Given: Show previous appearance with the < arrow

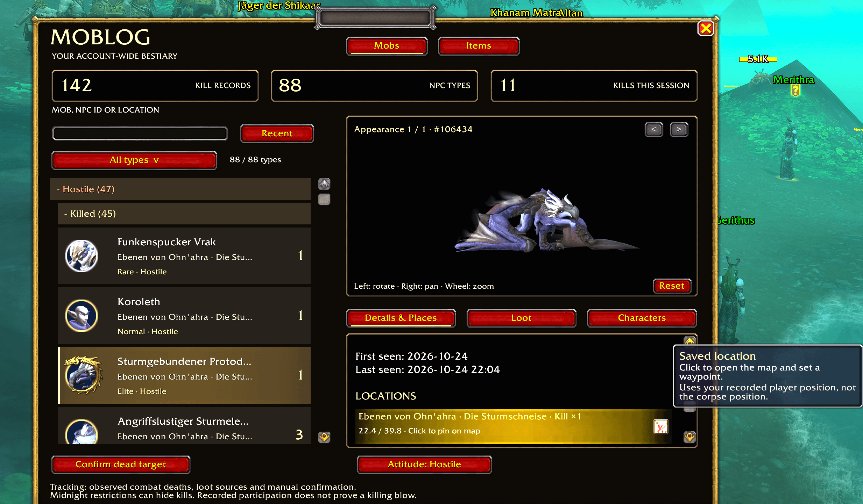Looking at the screenshot, I should click(654, 130).
